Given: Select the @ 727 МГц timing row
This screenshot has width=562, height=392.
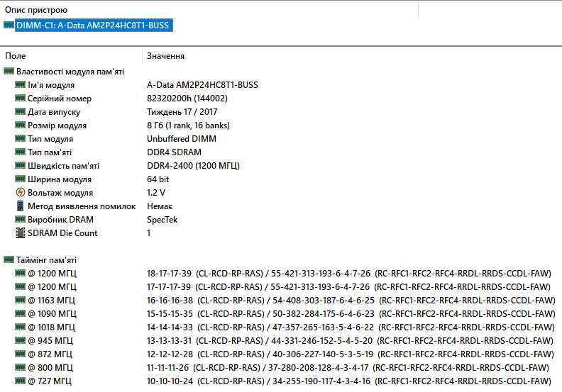Looking at the screenshot, I should (x=283, y=381).
